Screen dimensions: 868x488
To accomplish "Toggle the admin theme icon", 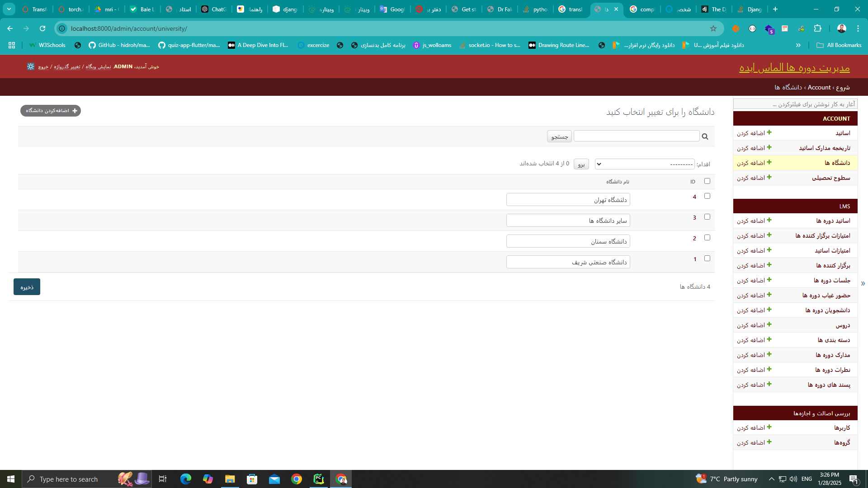I will tap(31, 66).
